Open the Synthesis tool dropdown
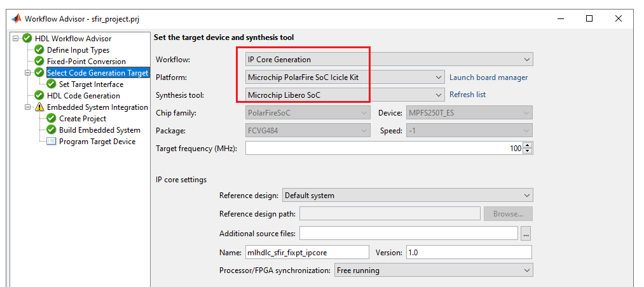Screen dimensions: 644x287 pos(438,95)
